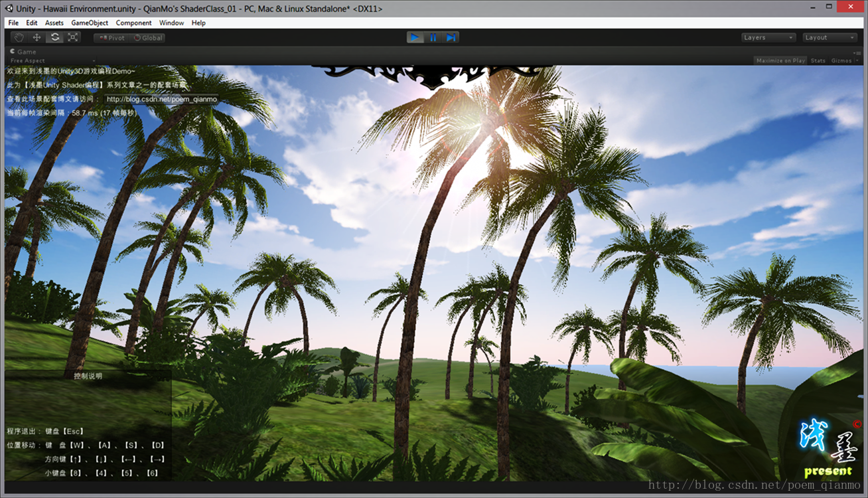Click the Unity icon in title bar
The height and width of the screenshot is (498, 868).
10,9
